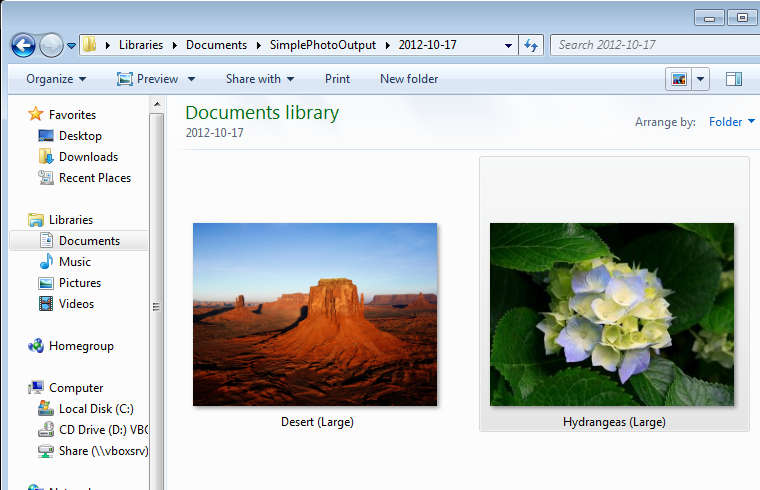The image size is (760, 490).
Task: Click the Hydrangeas (Large) file name
Action: 614,422
